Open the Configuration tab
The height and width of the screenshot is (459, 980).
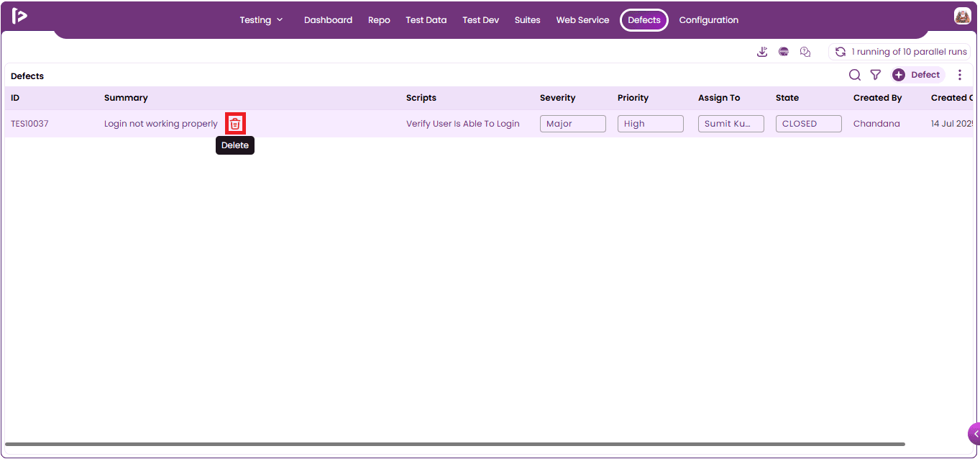709,20
